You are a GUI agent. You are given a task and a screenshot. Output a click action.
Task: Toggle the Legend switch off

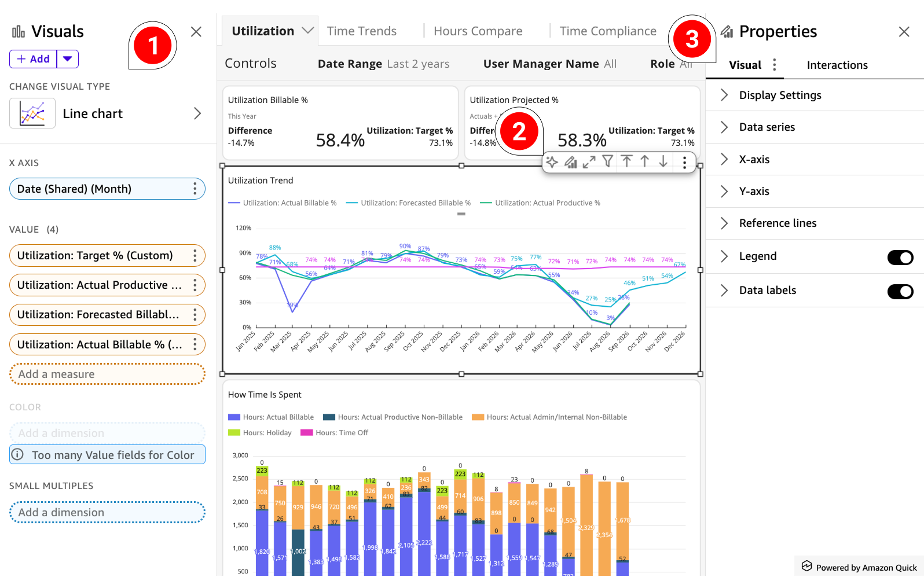click(900, 258)
